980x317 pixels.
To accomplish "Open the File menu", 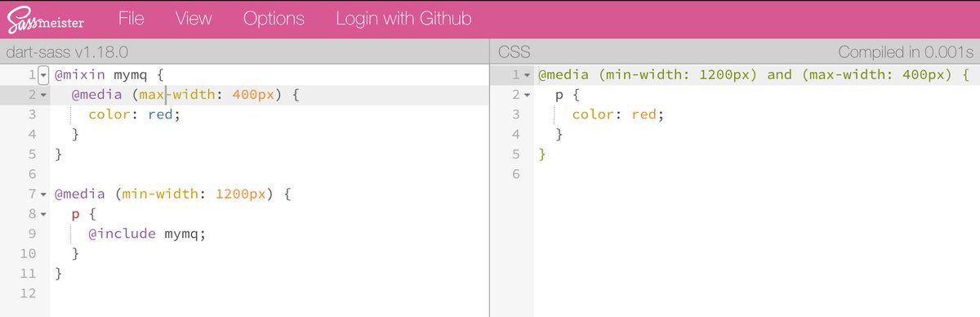I will (x=131, y=18).
